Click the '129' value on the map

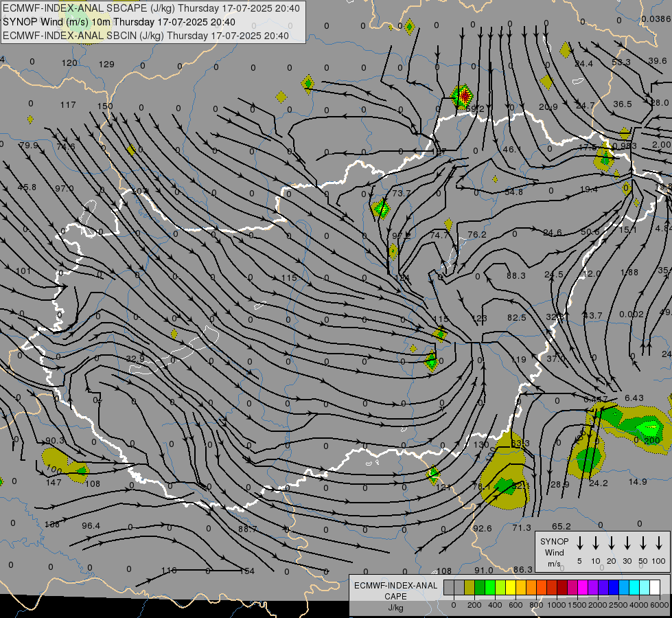[x=106, y=65]
